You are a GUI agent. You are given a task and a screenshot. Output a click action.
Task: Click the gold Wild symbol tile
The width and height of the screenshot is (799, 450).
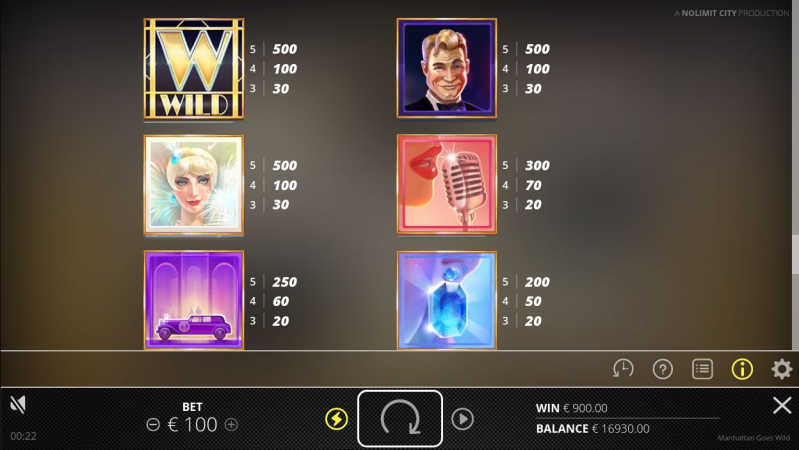pos(194,68)
